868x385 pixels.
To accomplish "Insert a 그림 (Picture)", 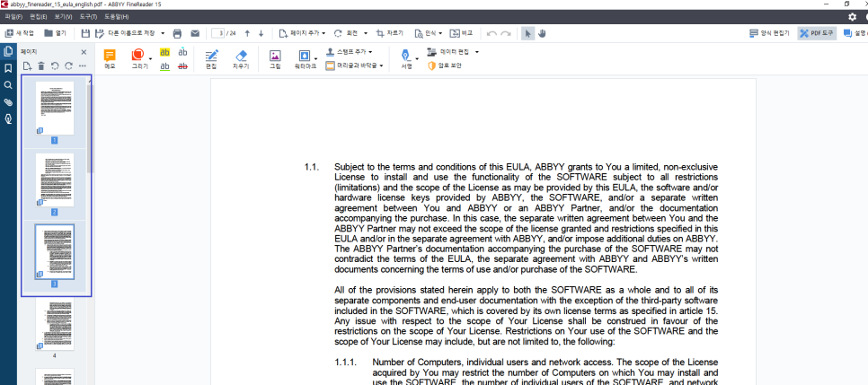I will pos(275,59).
